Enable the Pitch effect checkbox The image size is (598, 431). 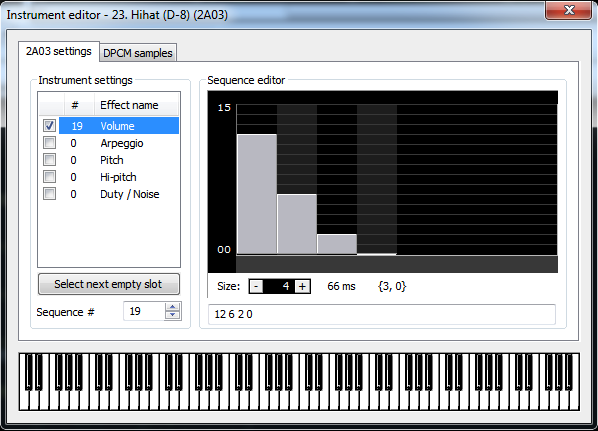50,159
